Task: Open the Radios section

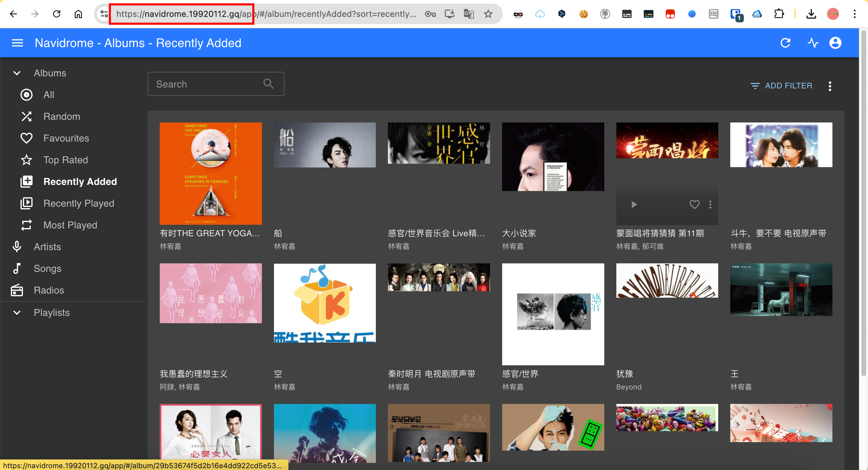Action: [x=49, y=290]
